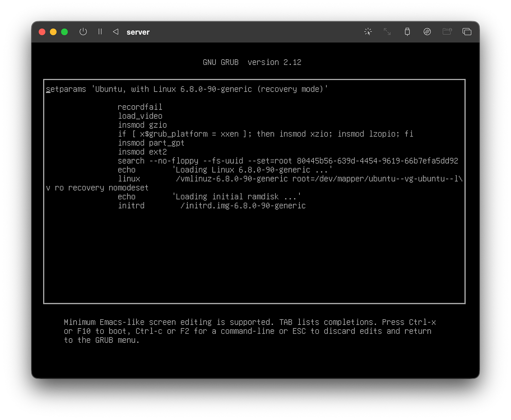Toggle capture mouse cursor icon
This screenshot has width=511, height=420.
point(368,32)
